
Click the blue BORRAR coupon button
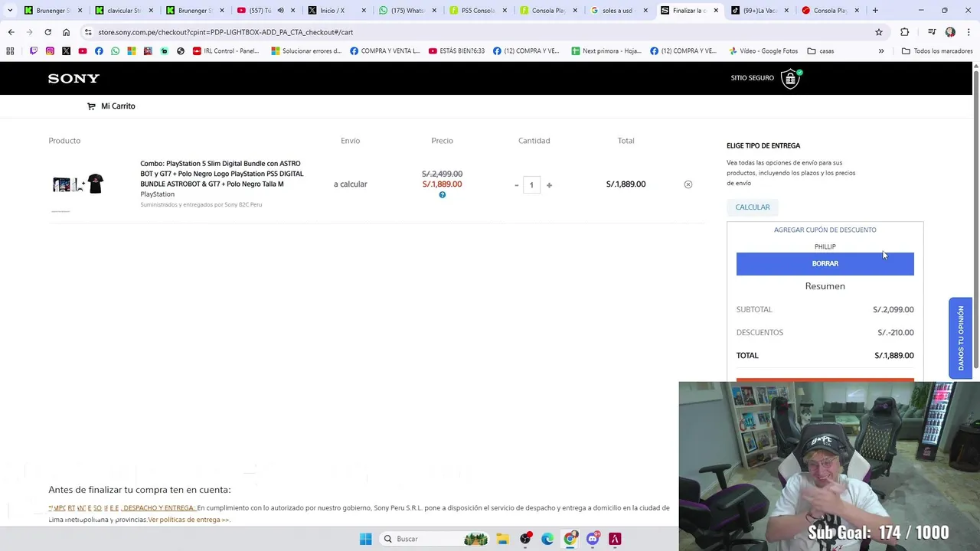pos(825,263)
